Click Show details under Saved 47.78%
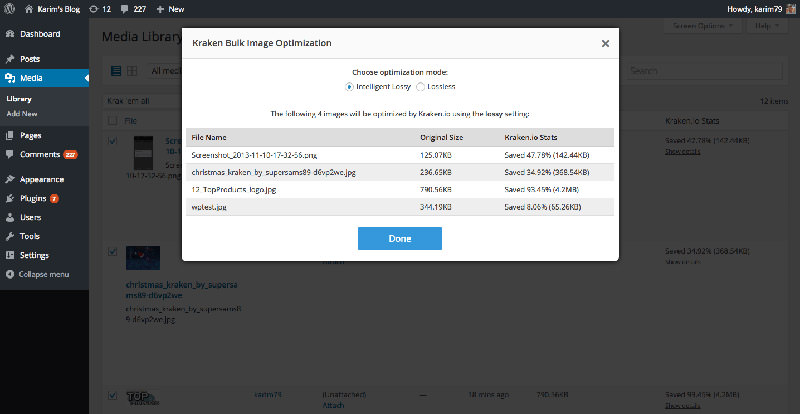The width and height of the screenshot is (800, 414). [682, 152]
